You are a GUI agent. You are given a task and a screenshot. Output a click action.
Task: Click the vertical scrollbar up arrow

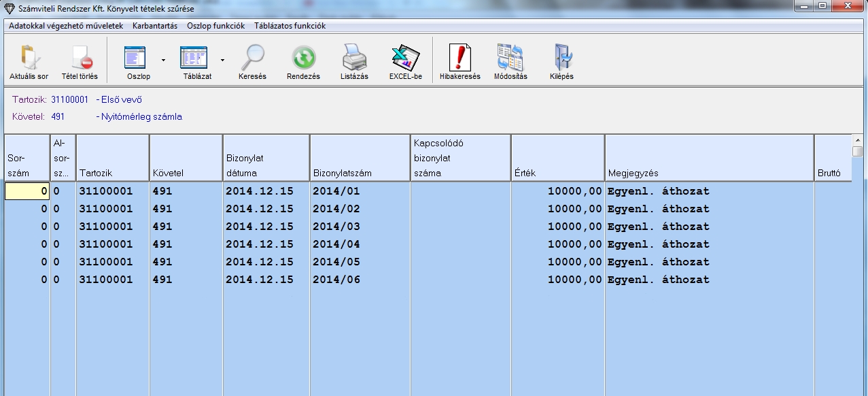(858, 139)
